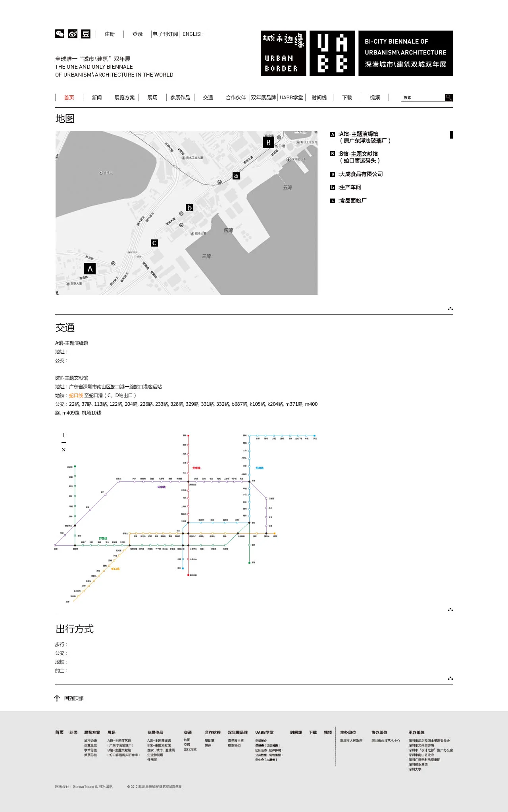Select map marker capital B

[268, 142]
